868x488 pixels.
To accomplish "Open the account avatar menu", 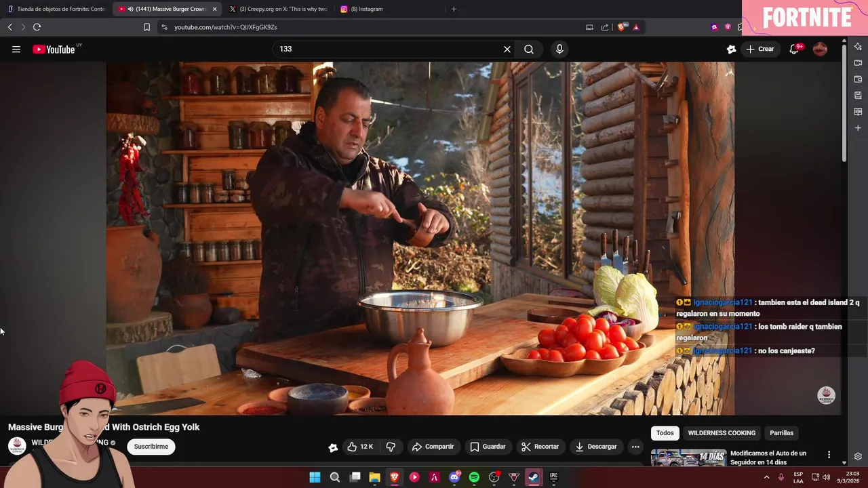I will coord(820,49).
